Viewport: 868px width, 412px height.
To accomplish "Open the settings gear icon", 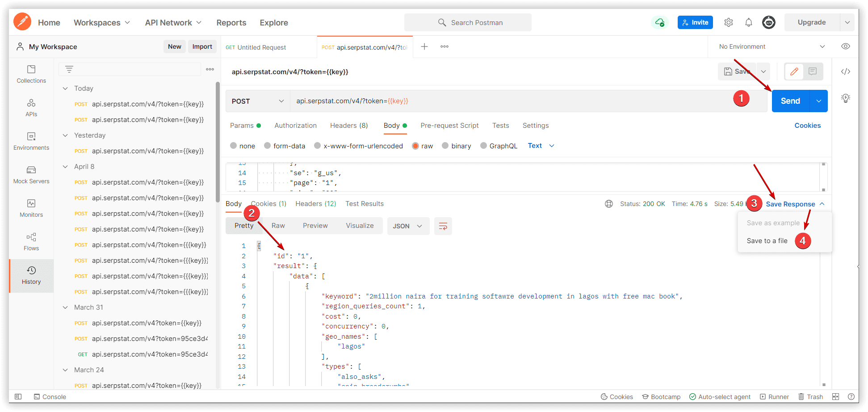I will (x=729, y=22).
